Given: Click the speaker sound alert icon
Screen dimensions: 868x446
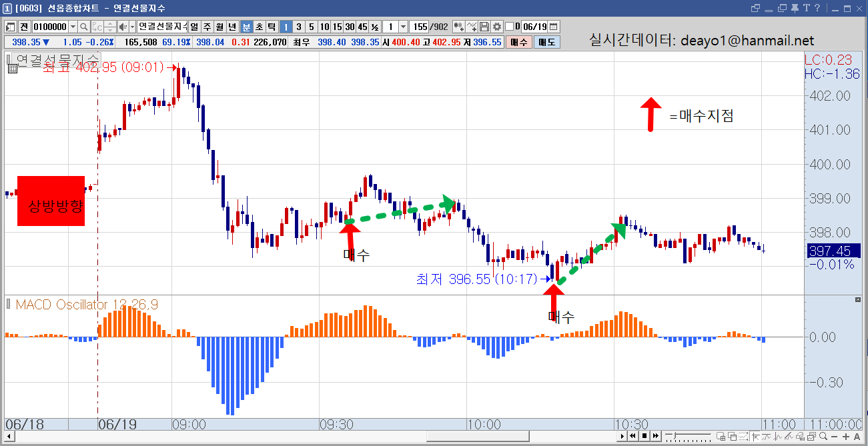Looking at the screenshot, I should pos(122,27).
